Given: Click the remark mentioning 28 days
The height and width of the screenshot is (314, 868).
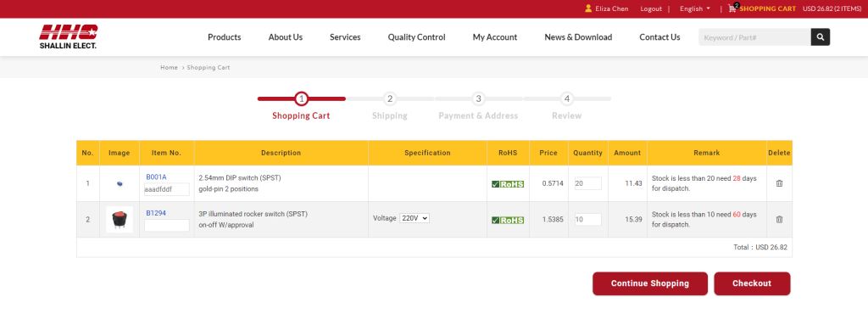Looking at the screenshot, I should click(704, 183).
